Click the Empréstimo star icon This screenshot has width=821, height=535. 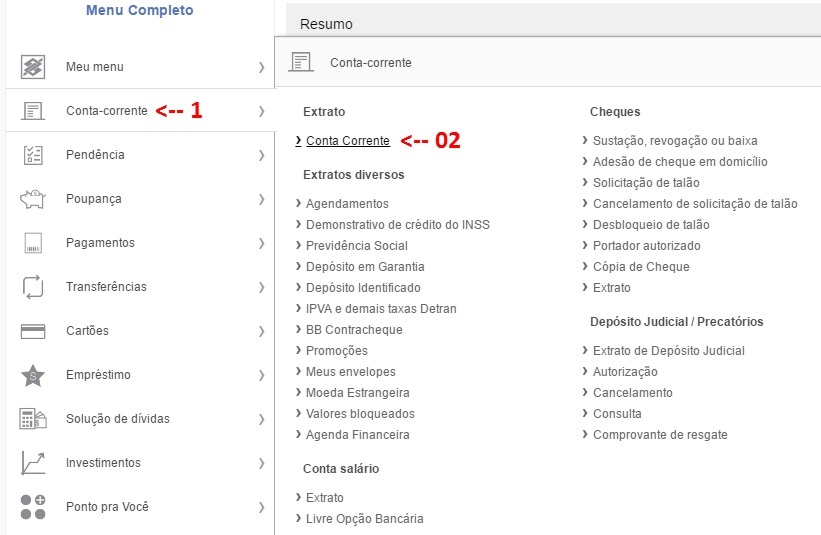(x=33, y=375)
